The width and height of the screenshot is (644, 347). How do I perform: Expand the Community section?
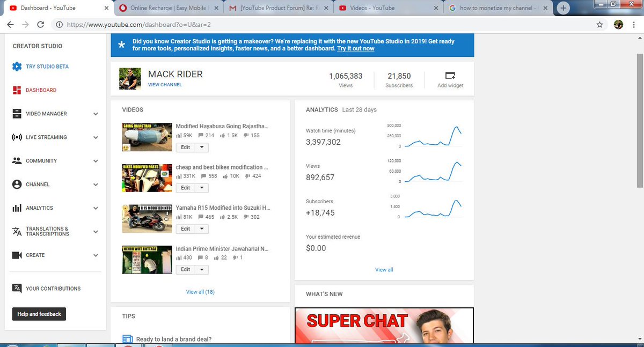click(x=96, y=161)
